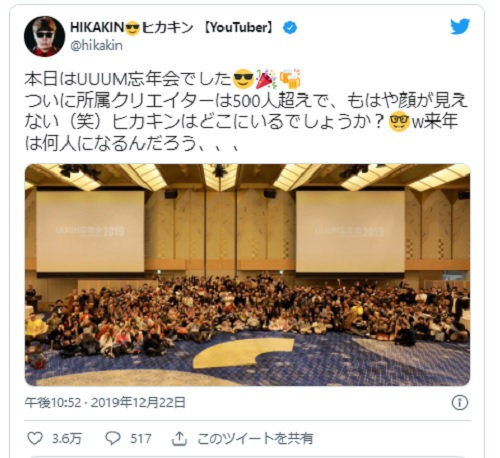500x458 pixels.
Task: Click このツイートを共有 share text
Action: [x=255, y=438]
